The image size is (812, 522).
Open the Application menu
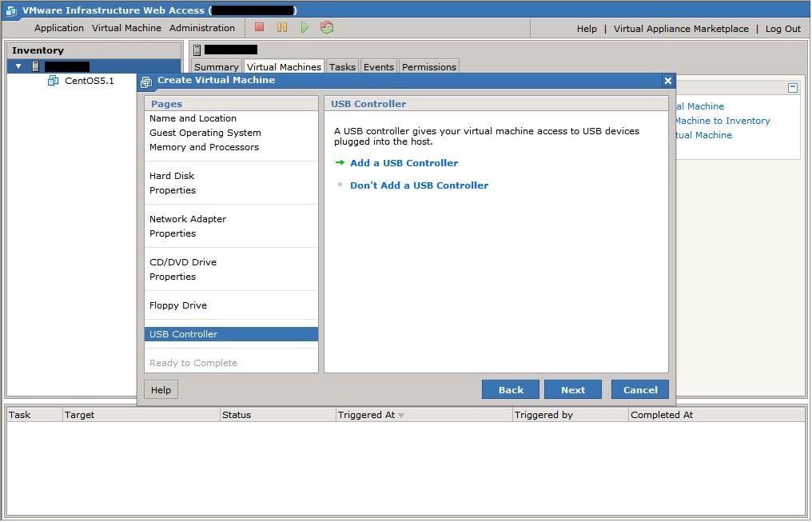[x=59, y=28]
